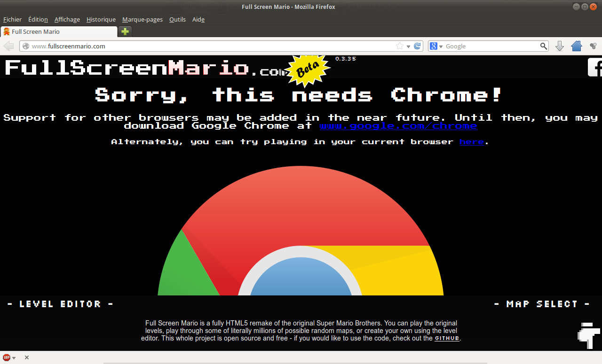Follow the www.google.com/chrome link
Viewport: 602px width, 364px height.
click(398, 126)
